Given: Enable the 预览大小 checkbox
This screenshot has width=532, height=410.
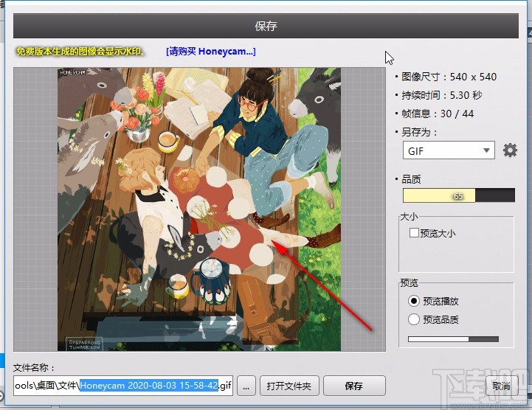Looking at the screenshot, I should (x=414, y=232).
